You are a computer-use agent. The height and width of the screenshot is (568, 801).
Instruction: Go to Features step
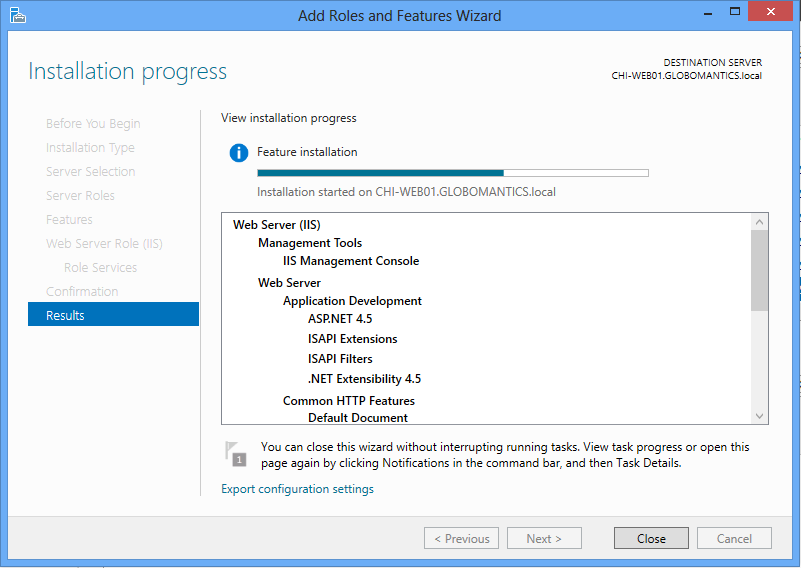[69, 220]
